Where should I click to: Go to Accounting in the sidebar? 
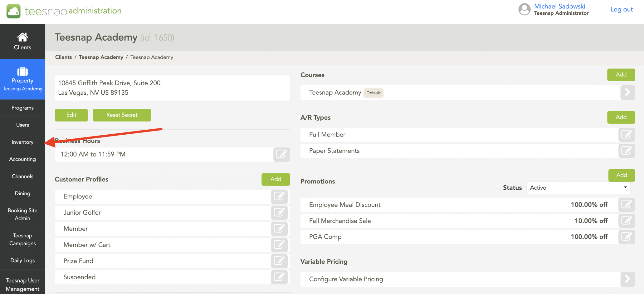[x=22, y=159]
